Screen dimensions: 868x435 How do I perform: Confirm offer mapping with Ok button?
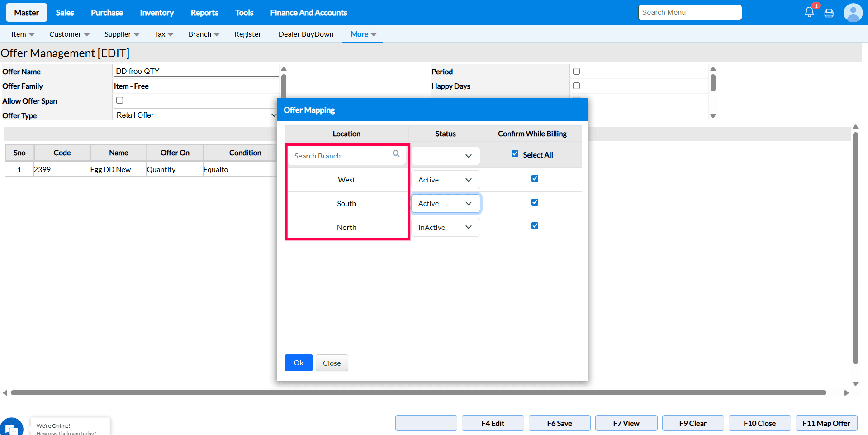pyautogui.click(x=299, y=363)
